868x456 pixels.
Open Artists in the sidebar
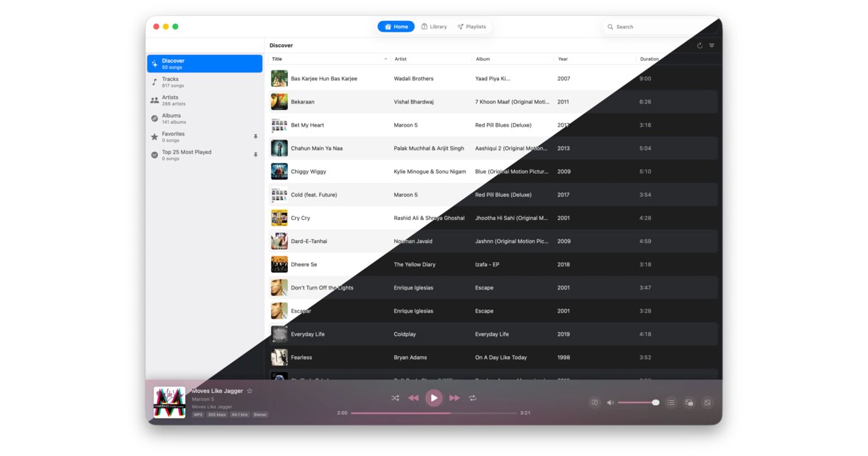[205, 100]
